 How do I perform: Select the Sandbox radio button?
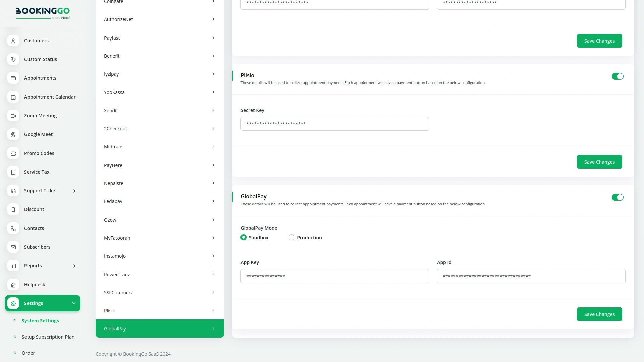(244, 237)
